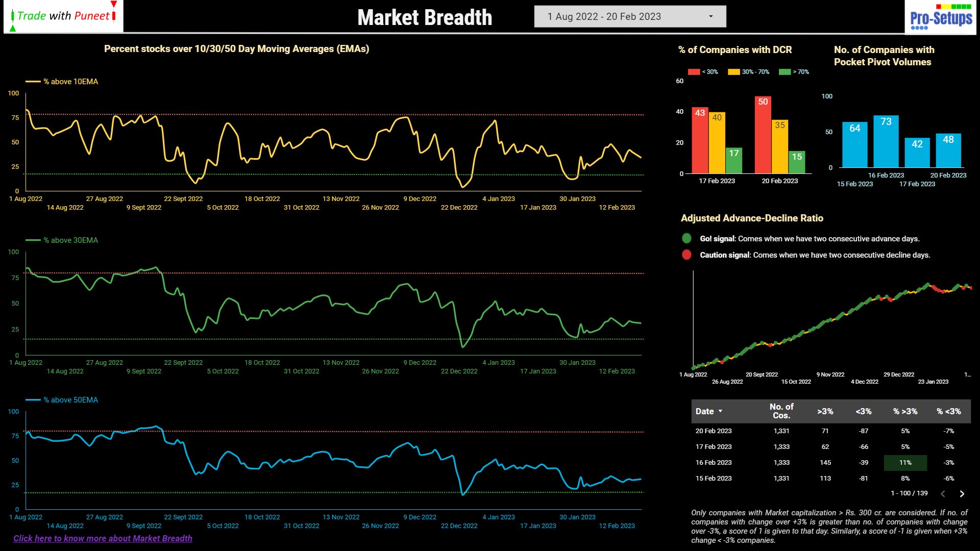Click the red < 30% legend swatch
This screenshot has width=980, height=551.
[x=694, y=72]
